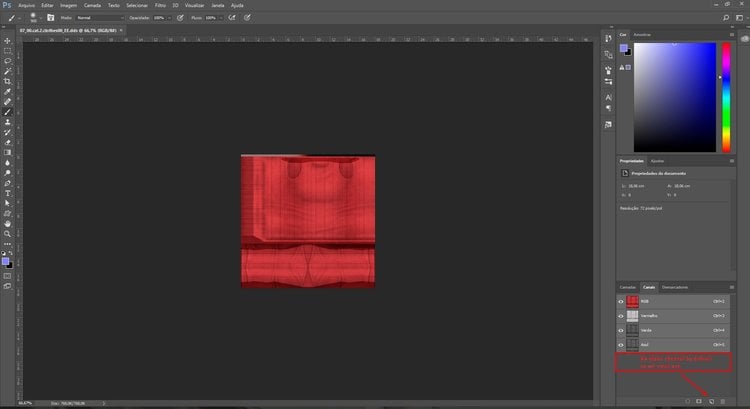This screenshot has height=409, width=750.
Task: Select the Gradient tool
Action: tap(7, 153)
